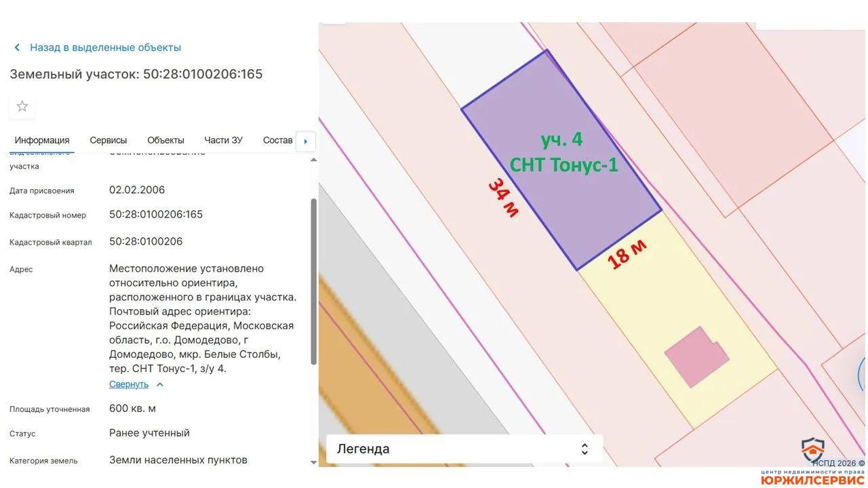This screenshot has width=868, height=488.
Task: Click the ЮРЖИЛСЕРВИС house shield logo
Action: [812, 451]
